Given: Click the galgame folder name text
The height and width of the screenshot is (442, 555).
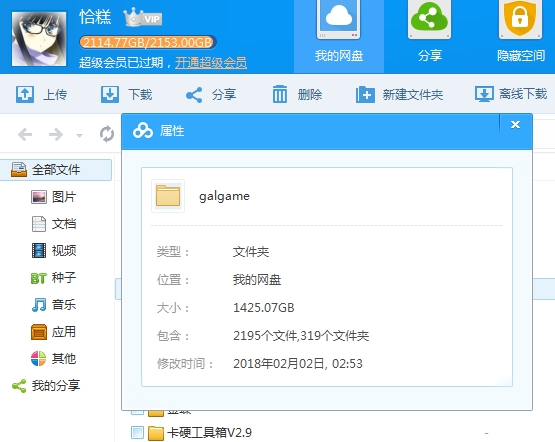Looking at the screenshot, I should pos(224,196).
